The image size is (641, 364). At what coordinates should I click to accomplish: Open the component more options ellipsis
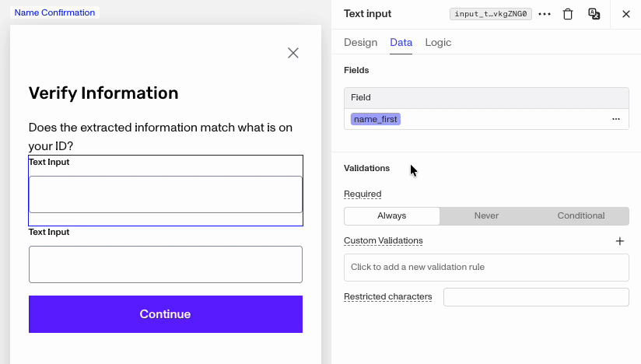click(545, 14)
